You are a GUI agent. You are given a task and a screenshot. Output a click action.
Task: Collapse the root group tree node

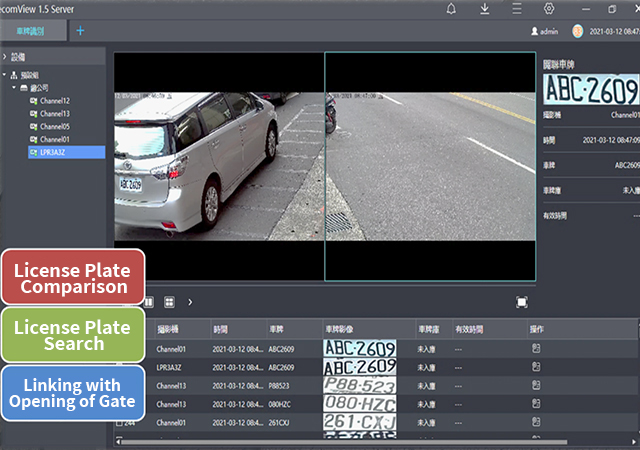[x=4, y=75]
